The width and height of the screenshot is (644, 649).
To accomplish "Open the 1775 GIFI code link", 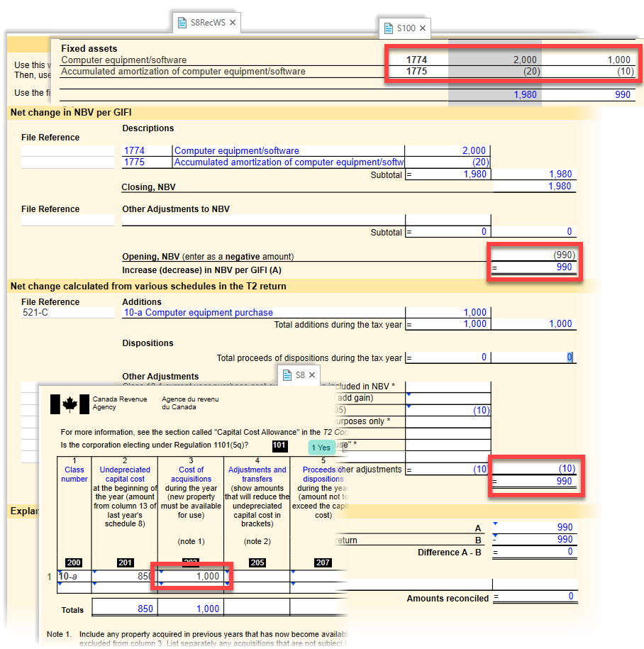I will click(134, 162).
